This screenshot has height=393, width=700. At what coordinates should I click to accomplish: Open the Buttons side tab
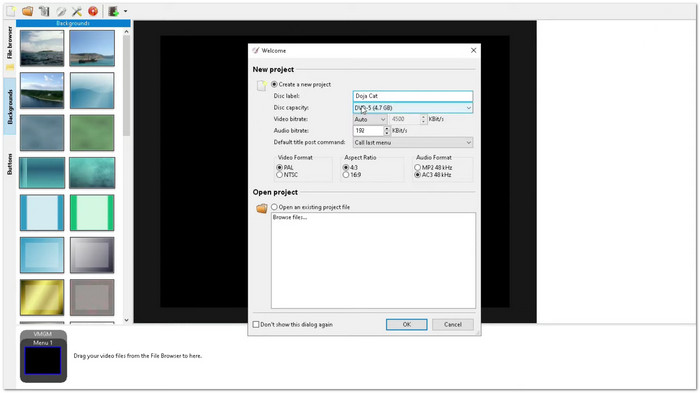(10, 164)
